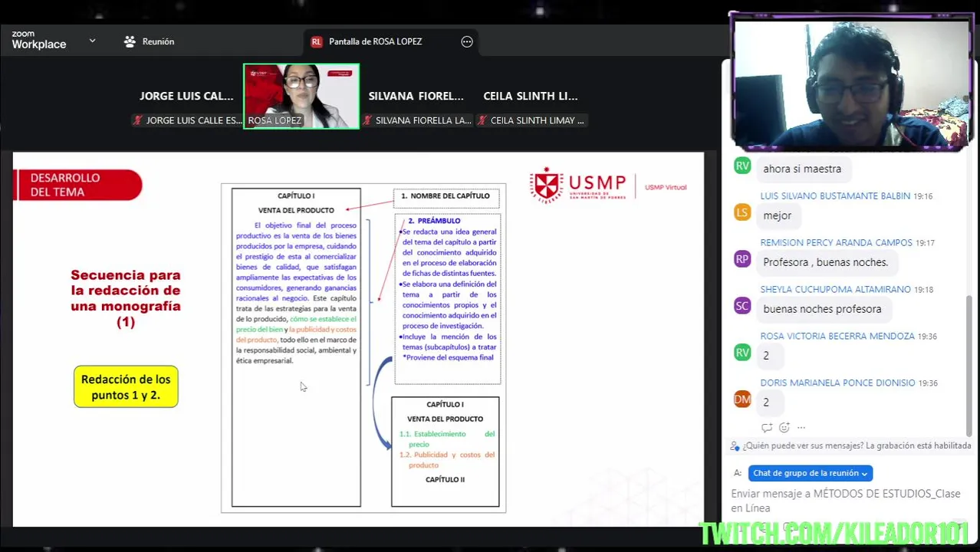The width and height of the screenshot is (980, 552).
Task: Click the Zoom Workplace logo
Action: click(39, 41)
